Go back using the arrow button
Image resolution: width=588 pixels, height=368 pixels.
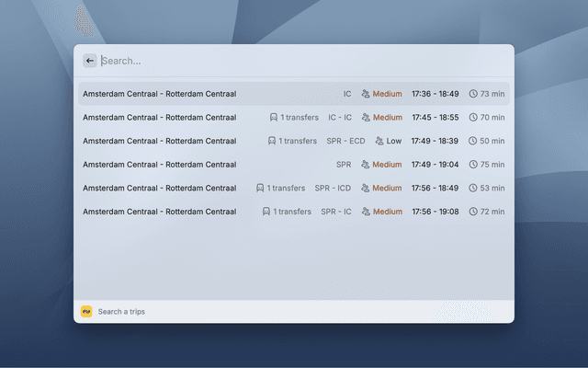pyautogui.click(x=89, y=61)
